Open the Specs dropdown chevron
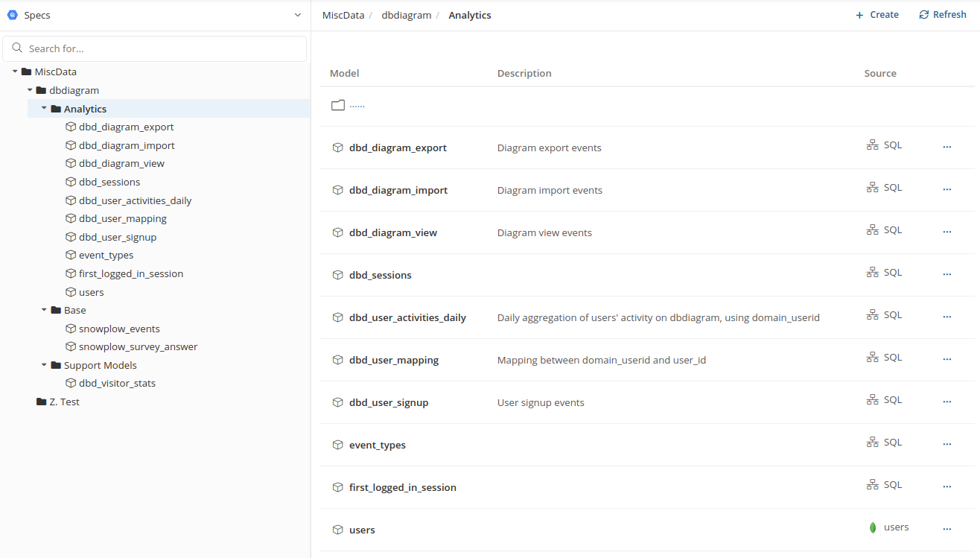Screen dimensions: 980x558 pyautogui.click(x=298, y=15)
